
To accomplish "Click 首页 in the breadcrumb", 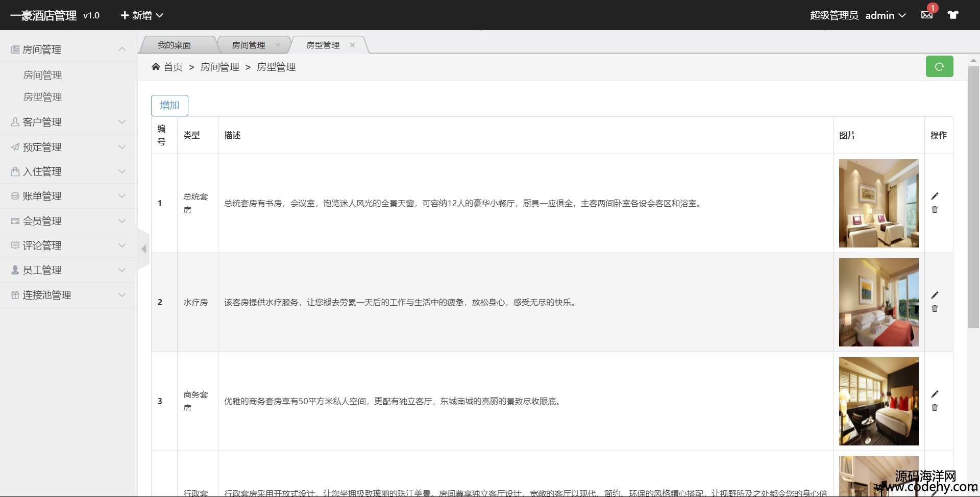I will click(173, 67).
